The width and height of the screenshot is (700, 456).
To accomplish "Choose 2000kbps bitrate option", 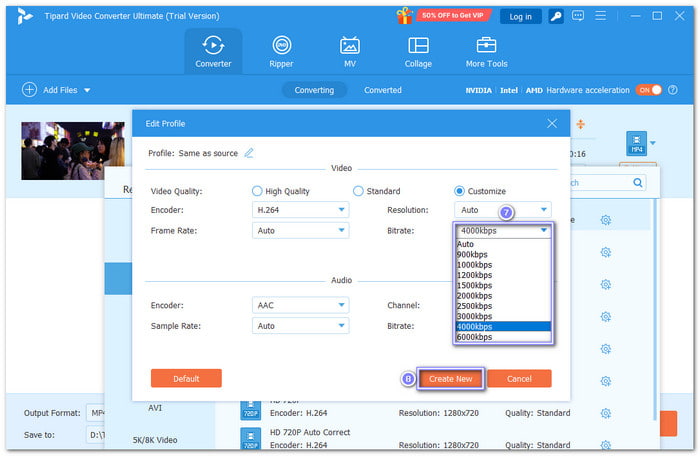I will coord(503,296).
